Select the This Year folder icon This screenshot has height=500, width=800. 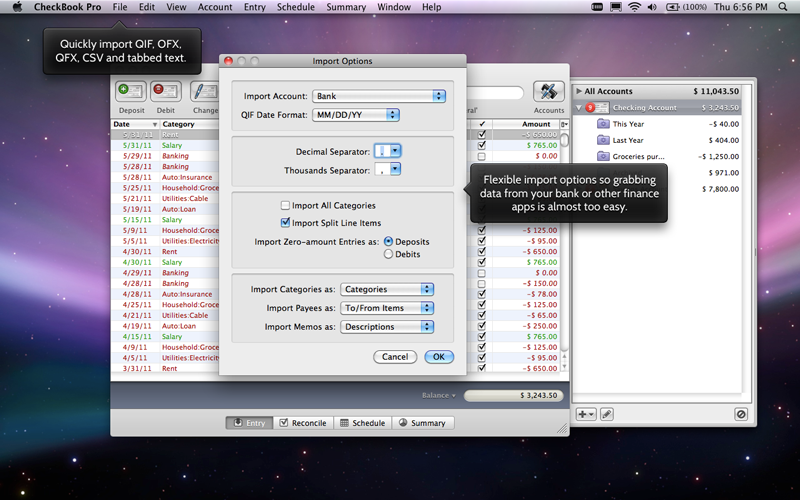point(603,124)
